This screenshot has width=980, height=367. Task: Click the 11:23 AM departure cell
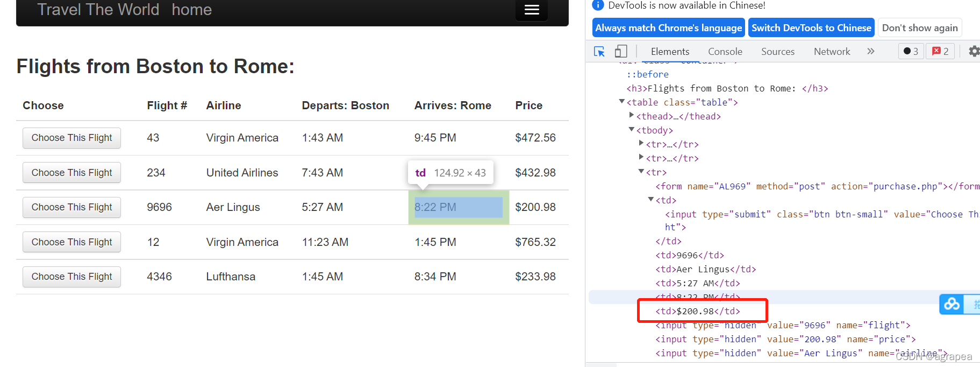coord(325,242)
